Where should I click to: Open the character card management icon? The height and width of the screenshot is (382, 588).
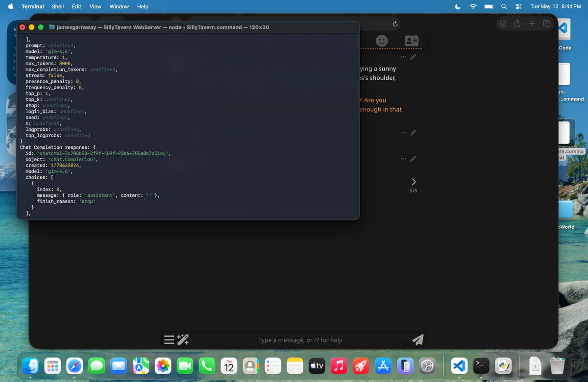[412, 41]
